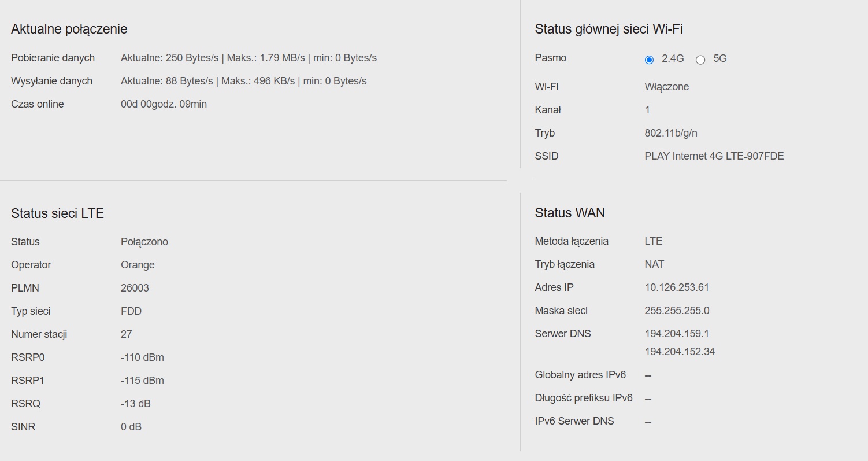Select the 2.4G band radio button
The height and width of the screenshot is (461, 868).
[649, 60]
